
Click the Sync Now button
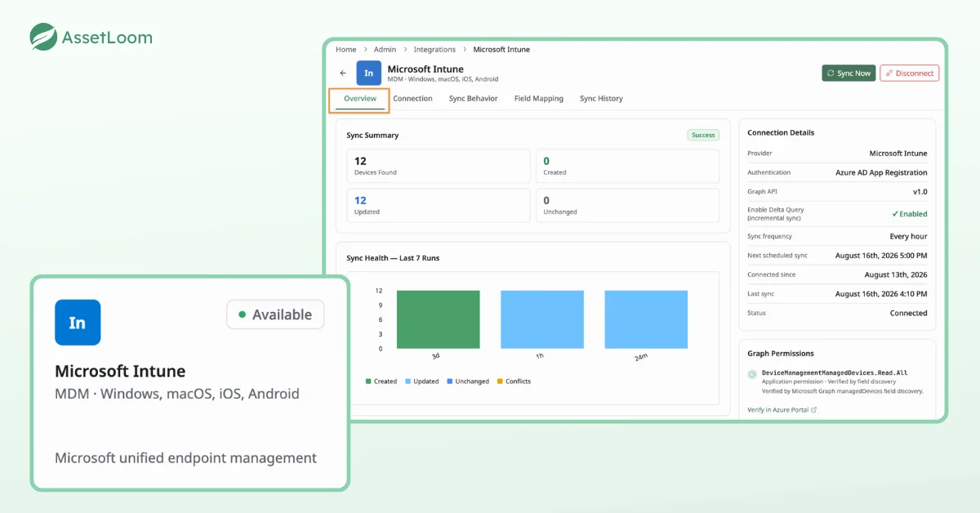click(849, 73)
